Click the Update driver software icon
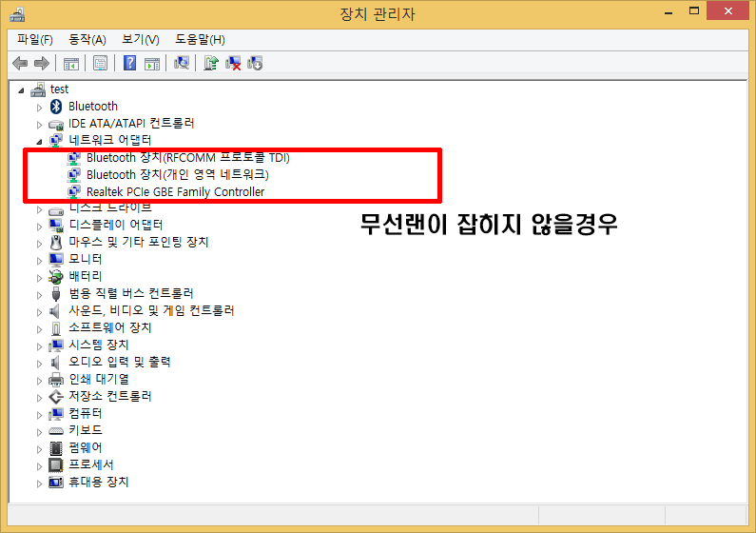 (x=211, y=63)
